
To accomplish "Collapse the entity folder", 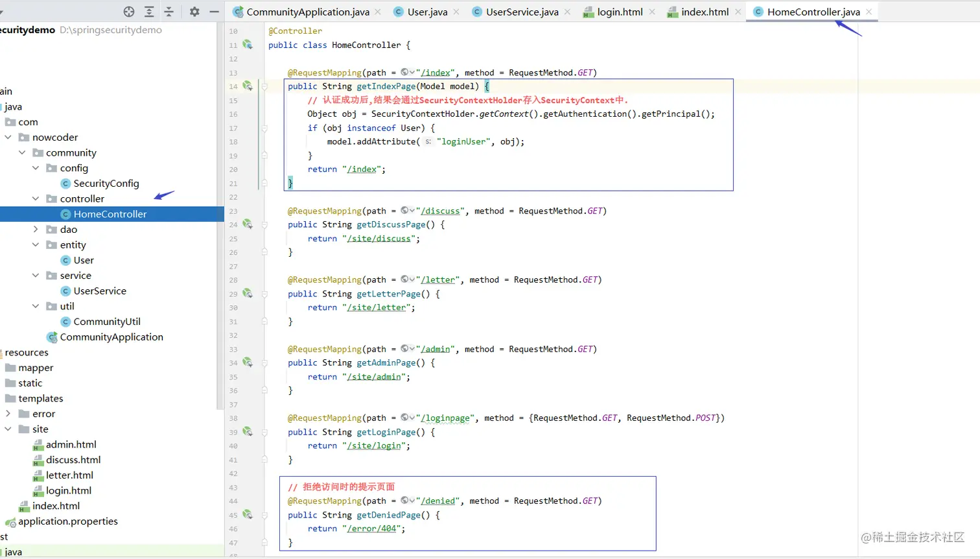I will 36,244.
